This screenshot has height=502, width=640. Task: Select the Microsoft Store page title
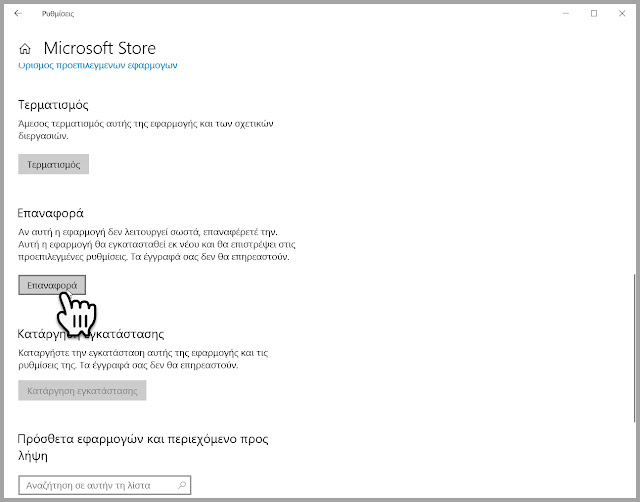pyautogui.click(x=100, y=49)
